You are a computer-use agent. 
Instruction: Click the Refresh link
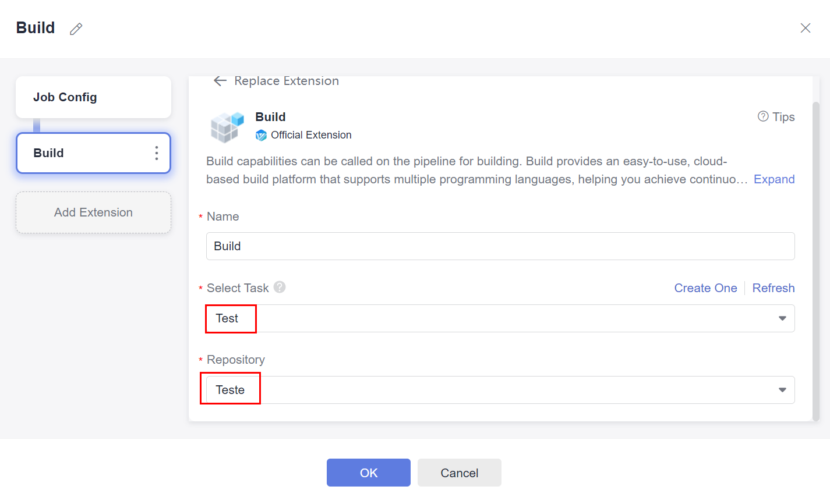click(773, 288)
